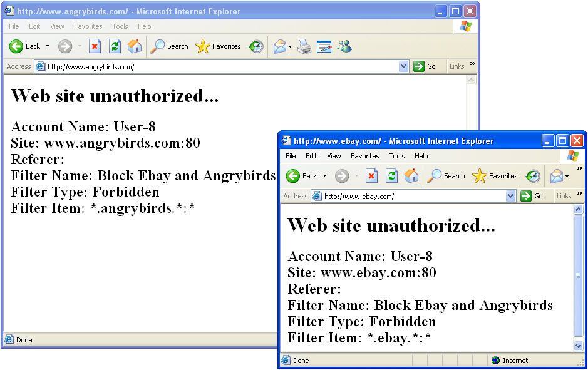Open File menu in ebay window
588x370 pixels.
pyautogui.click(x=291, y=155)
